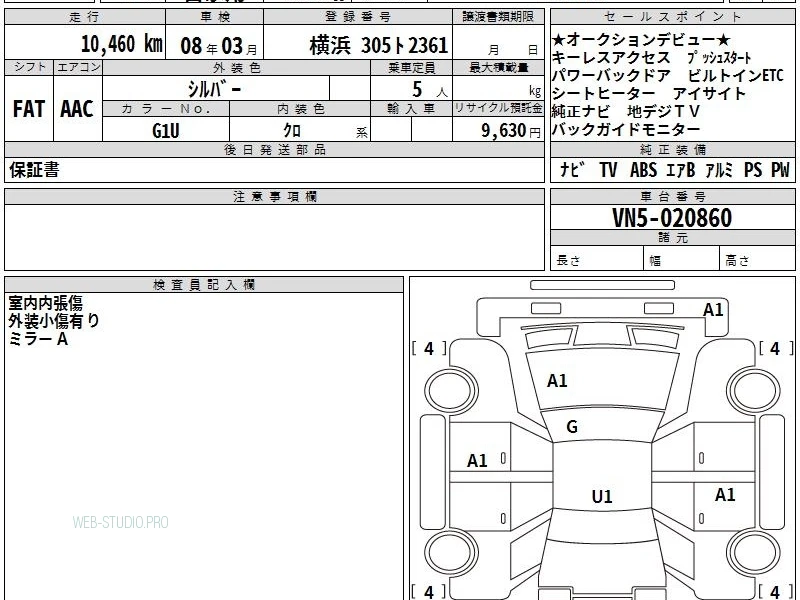This screenshot has height=600, width=800.
Task: Click アルミ in 純正装備 row
Action: click(719, 169)
